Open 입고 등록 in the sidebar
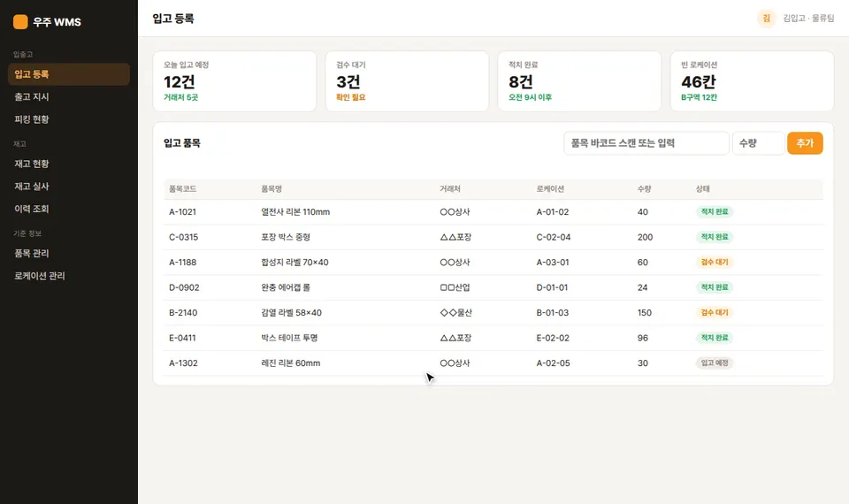This screenshot has height=504, width=849. (69, 74)
